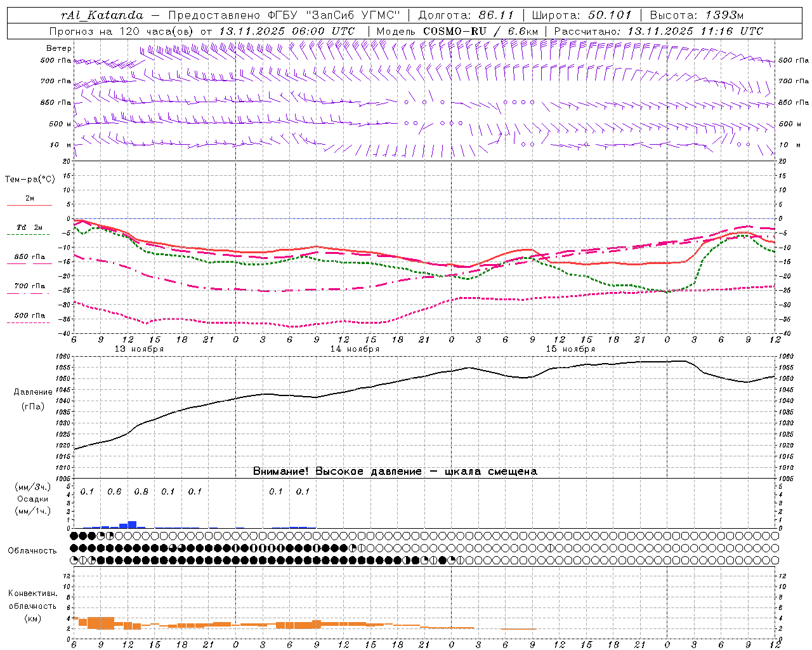This screenshot has height=650, width=812.
Task: Select the provider text "ЗапСиб УГМС"
Action: (x=353, y=15)
